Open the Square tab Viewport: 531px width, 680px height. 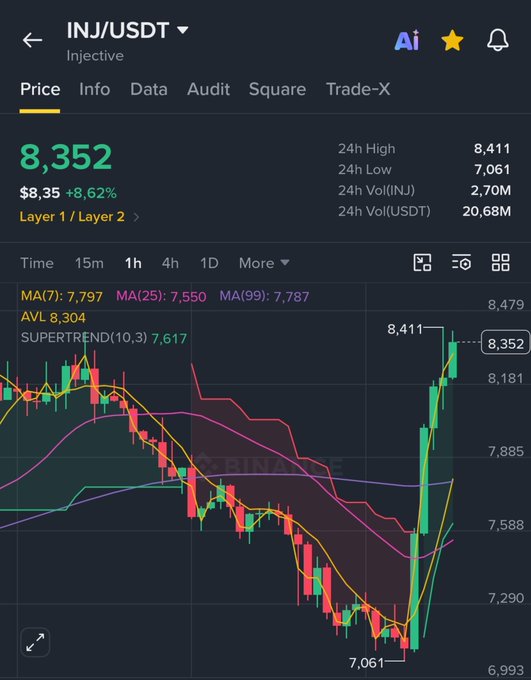pyautogui.click(x=277, y=89)
